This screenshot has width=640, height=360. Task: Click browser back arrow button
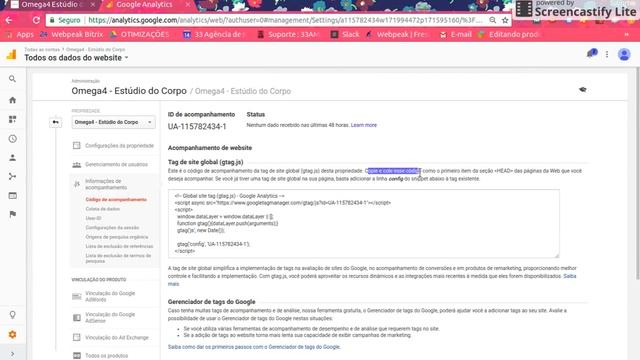click(9, 20)
